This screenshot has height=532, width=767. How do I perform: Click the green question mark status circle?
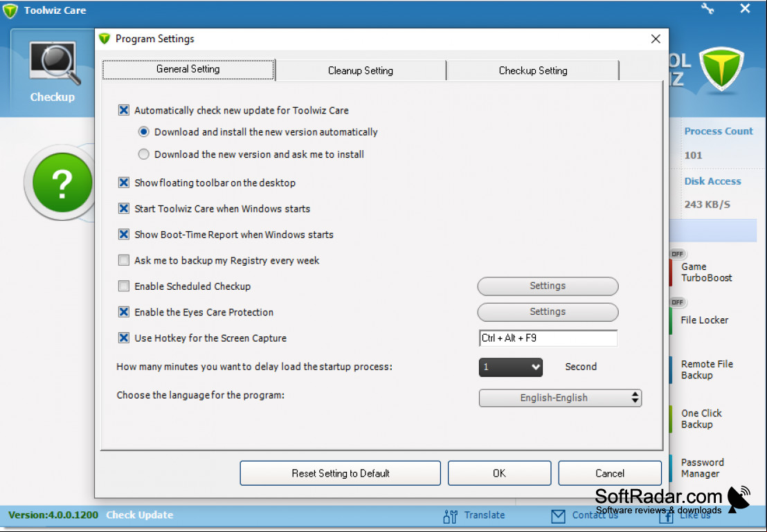point(62,183)
